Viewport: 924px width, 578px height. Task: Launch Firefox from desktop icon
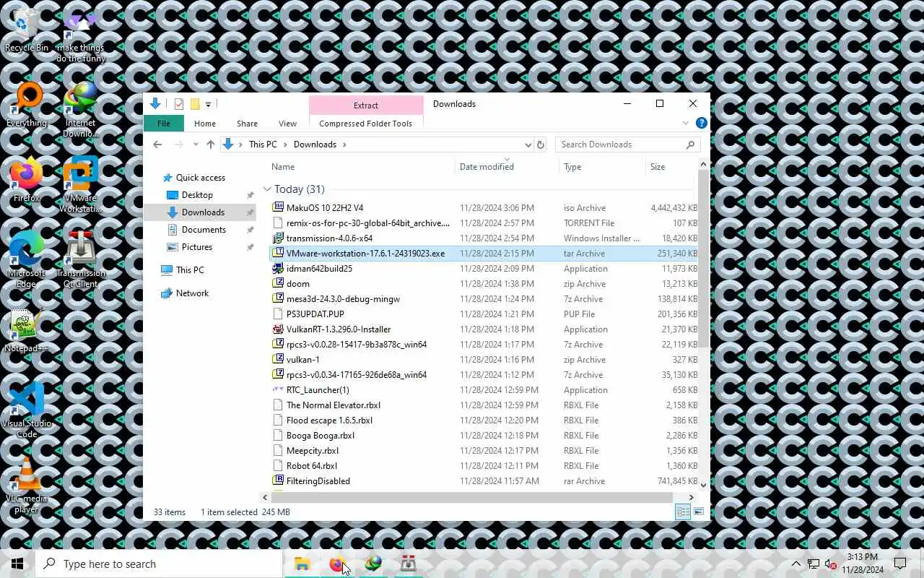pos(27,181)
